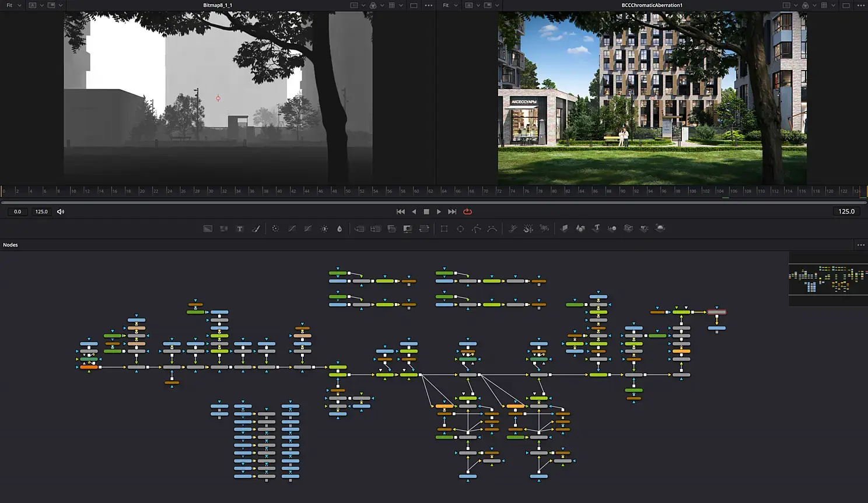Open the Nodes panel options menu
The width and height of the screenshot is (868, 503).
[861, 245]
